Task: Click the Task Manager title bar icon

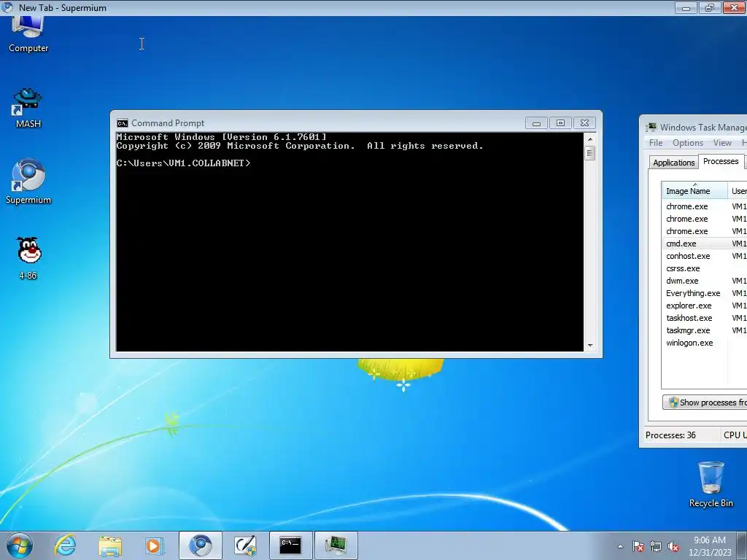Action: [x=651, y=127]
